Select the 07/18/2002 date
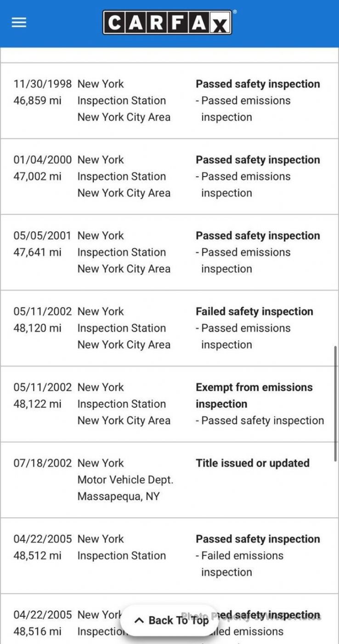Viewport: 339px width, 644px height. [x=42, y=463]
